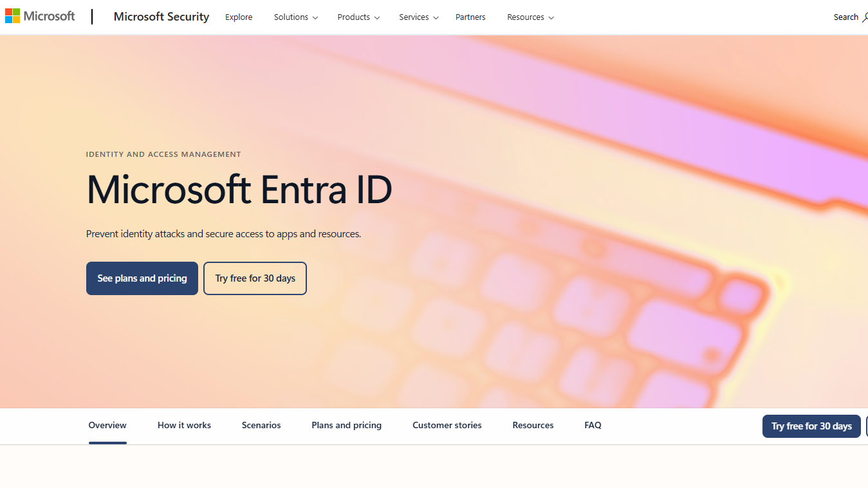Viewport: 868px width, 488px height.
Task: Click the blue 'Try free for 30 days' button
Action: [811, 426]
